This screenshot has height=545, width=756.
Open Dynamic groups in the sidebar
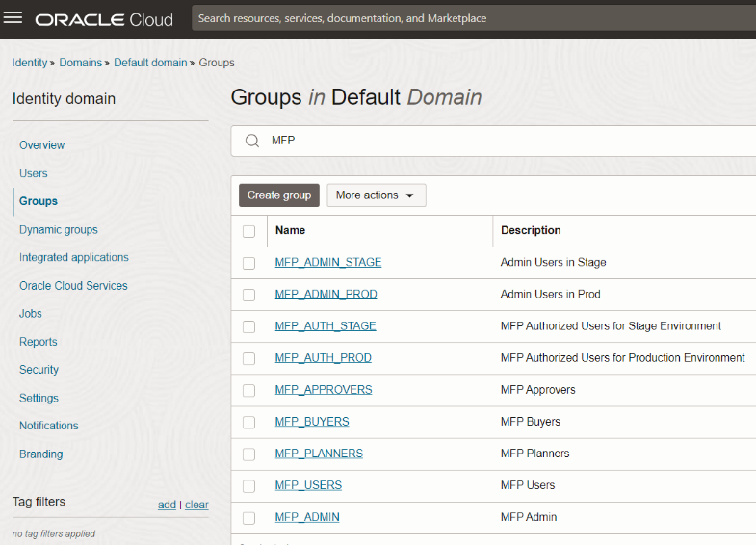pyautogui.click(x=59, y=230)
